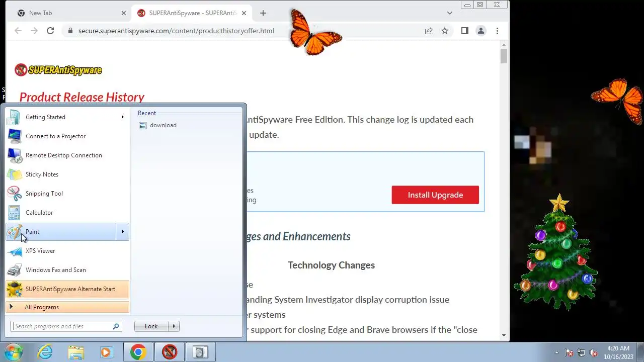
Task: Share this page icon in Chrome
Action: pos(429,31)
